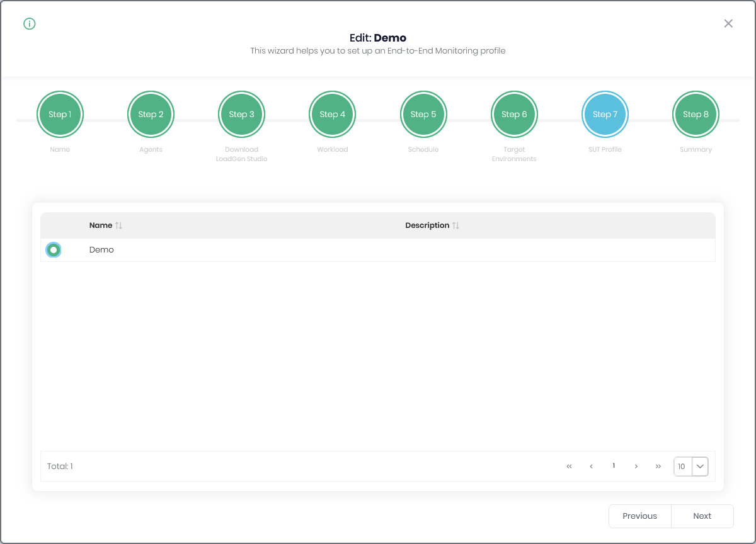
Task: Click the info icon in top-left corner
Action: point(30,24)
